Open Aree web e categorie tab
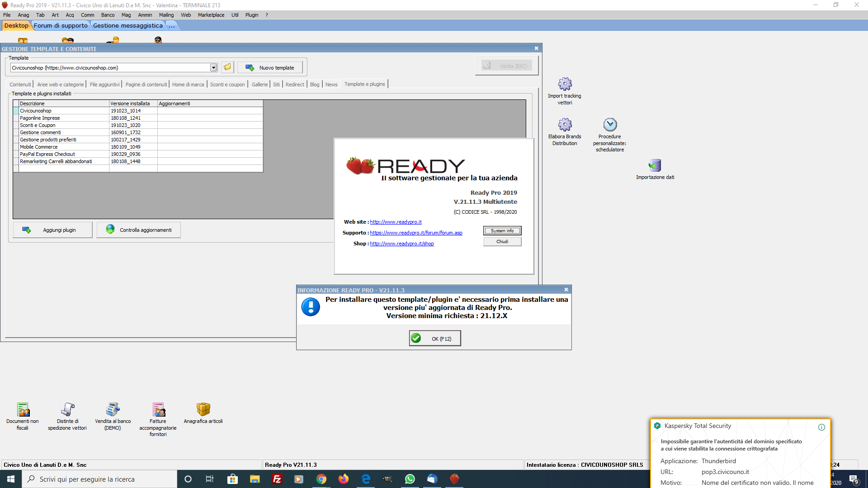This screenshot has height=488, width=868. pos(61,84)
